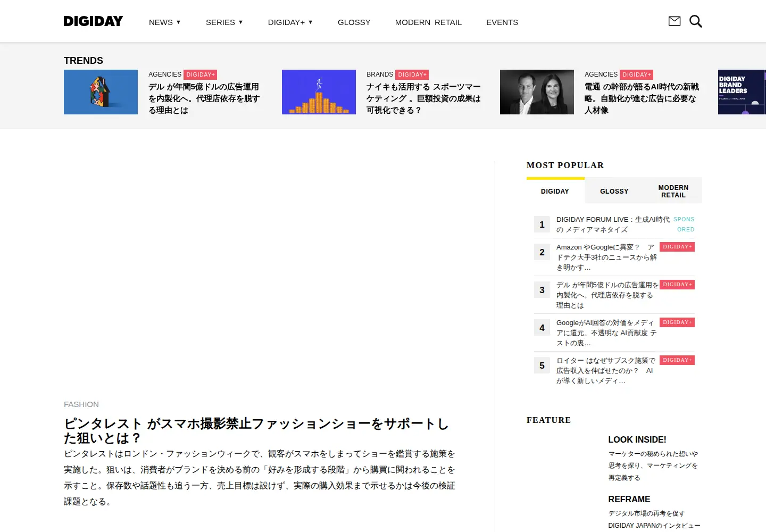This screenshot has height=532, width=766.
Task: Open the two executives portrait thumbnail
Action: 537,92
